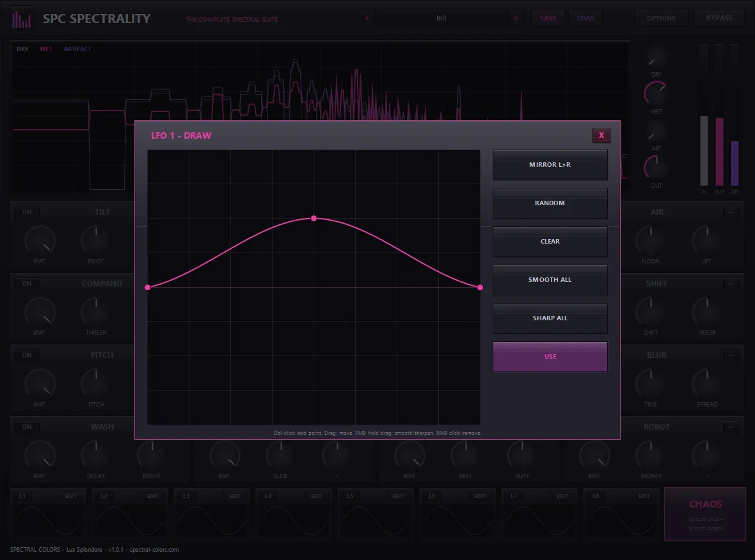The height and width of the screenshot is (560, 755).
Task: Open the BLUR module options menu
Action: (731, 355)
